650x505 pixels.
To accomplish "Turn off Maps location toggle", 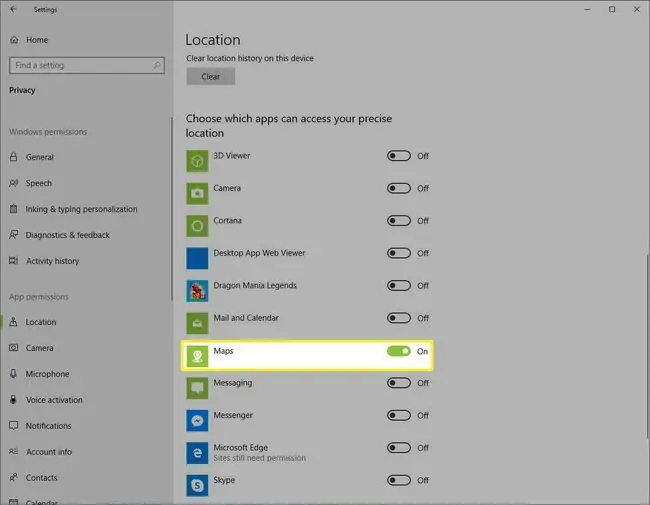I will (x=399, y=351).
